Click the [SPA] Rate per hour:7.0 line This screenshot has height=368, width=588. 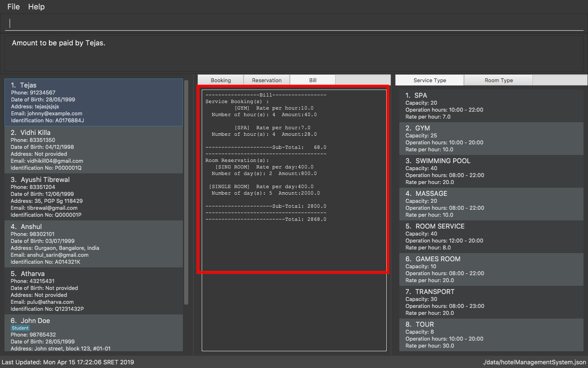[272, 128]
